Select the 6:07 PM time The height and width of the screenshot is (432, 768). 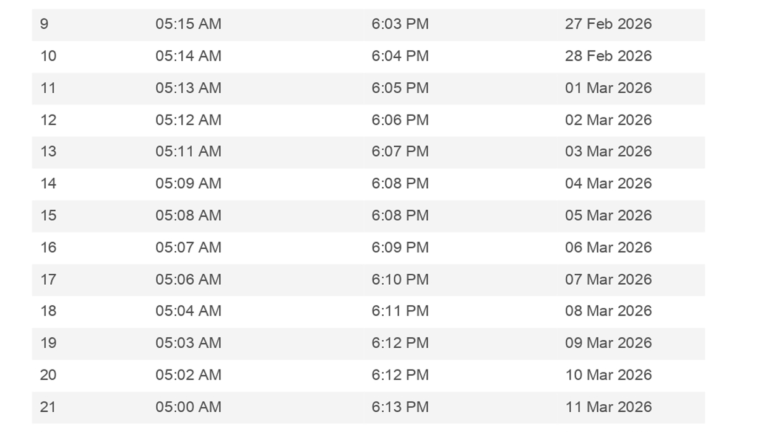tap(400, 152)
